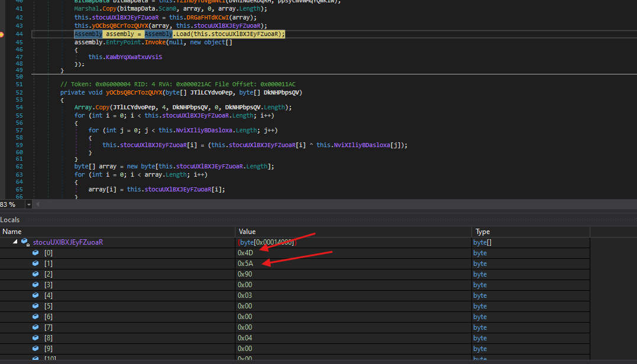Click line number 62 in the gutter

tap(19, 167)
